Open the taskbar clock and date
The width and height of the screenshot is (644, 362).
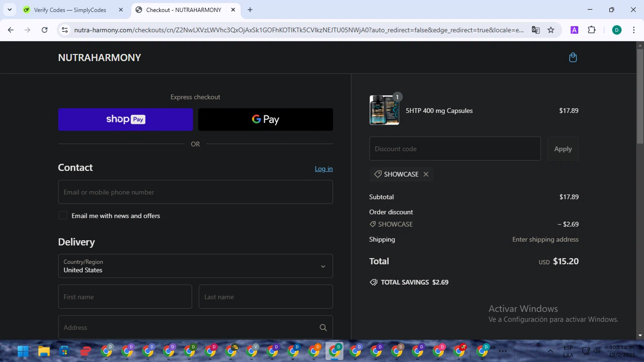coord(622,351)
